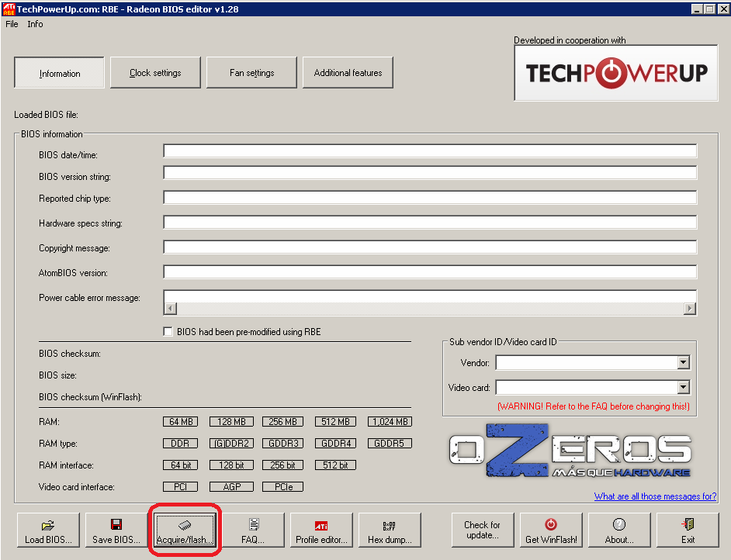Viewport: 731px width, 560px height.
Task: Click the 512 bit RAM interface indicator
Action: click(x=335, y=465)
